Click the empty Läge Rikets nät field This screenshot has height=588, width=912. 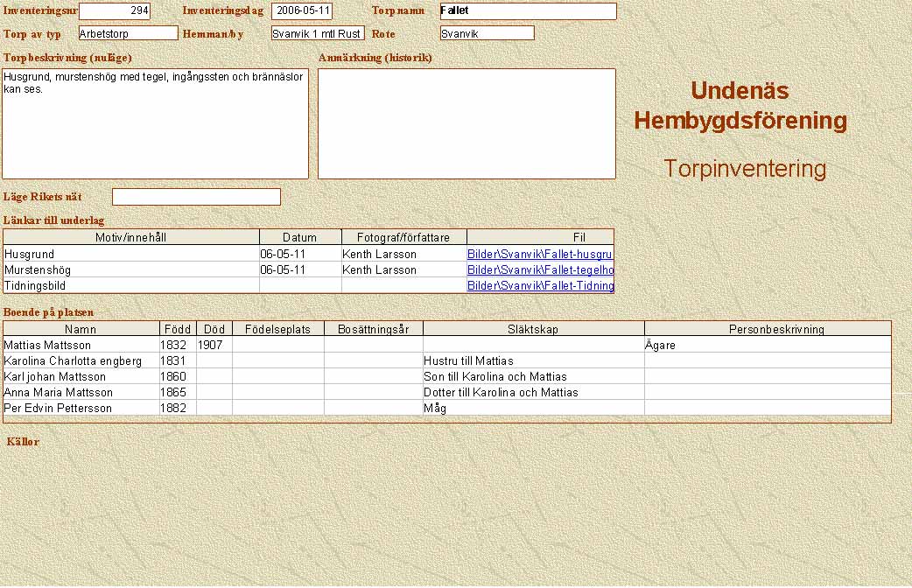[196, 197]
